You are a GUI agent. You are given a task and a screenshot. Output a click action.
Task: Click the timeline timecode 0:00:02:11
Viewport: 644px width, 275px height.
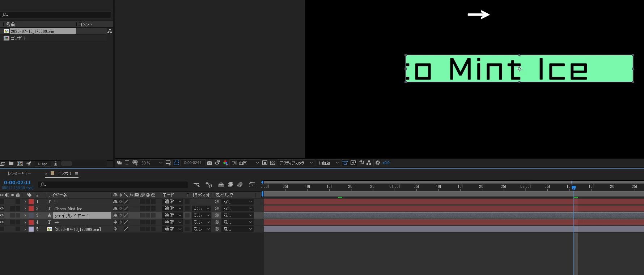pyautogui.click(x=17, y=182)
